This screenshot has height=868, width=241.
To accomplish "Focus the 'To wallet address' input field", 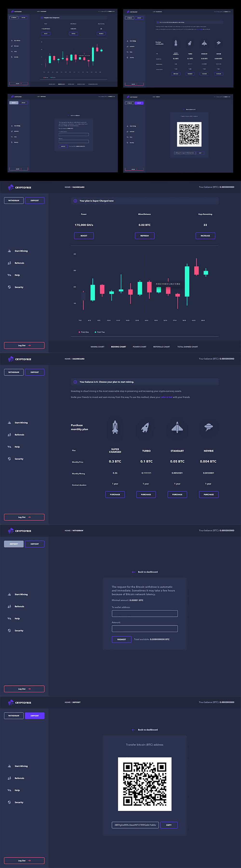I will click(x=145, y=613).
